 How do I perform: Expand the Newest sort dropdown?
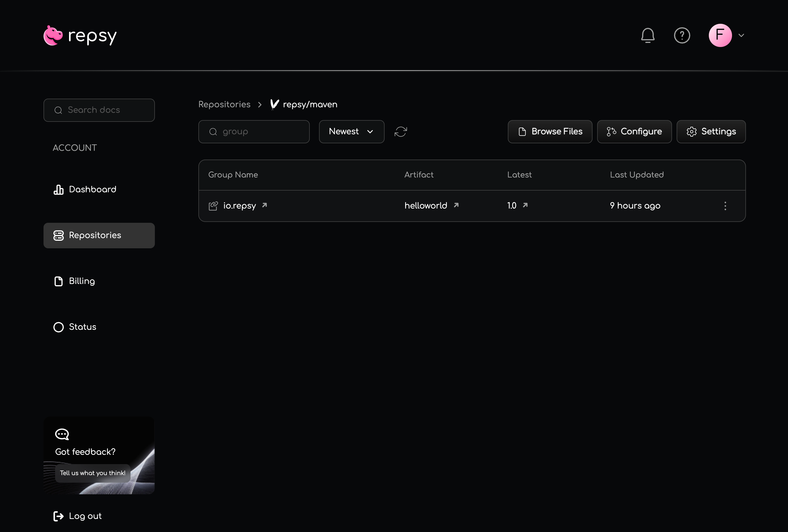pos(351,132)
